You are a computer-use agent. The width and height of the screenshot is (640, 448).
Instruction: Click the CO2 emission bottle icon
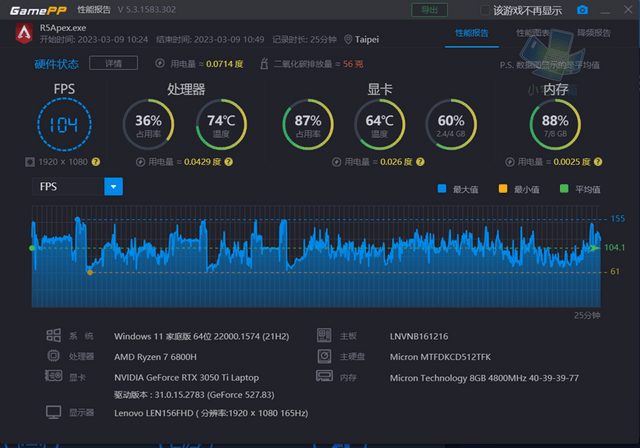click(264, 63)
